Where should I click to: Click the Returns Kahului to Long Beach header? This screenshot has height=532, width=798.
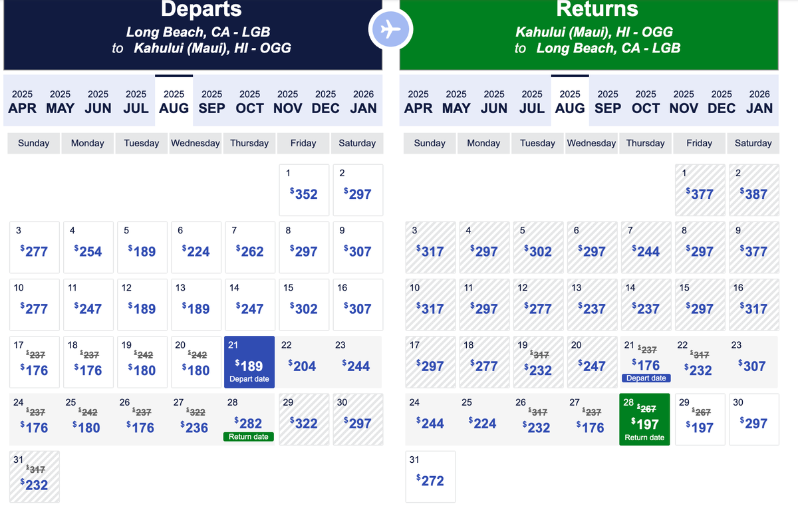(x=589, y=33)
